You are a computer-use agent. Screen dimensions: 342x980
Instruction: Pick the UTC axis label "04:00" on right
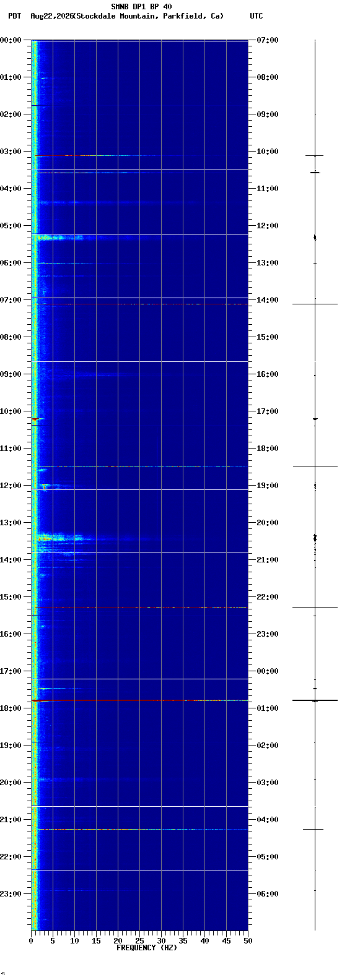pyautogui.click(x=267, y=820)
